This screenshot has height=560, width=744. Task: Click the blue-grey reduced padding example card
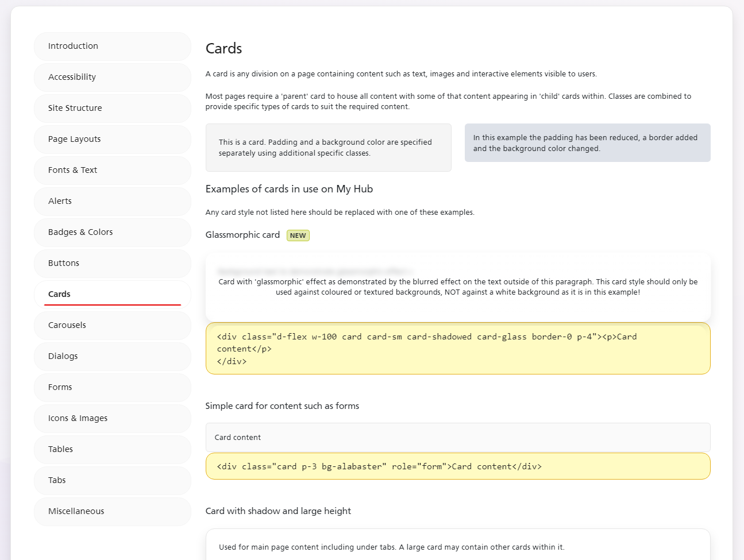click(587, 143)
